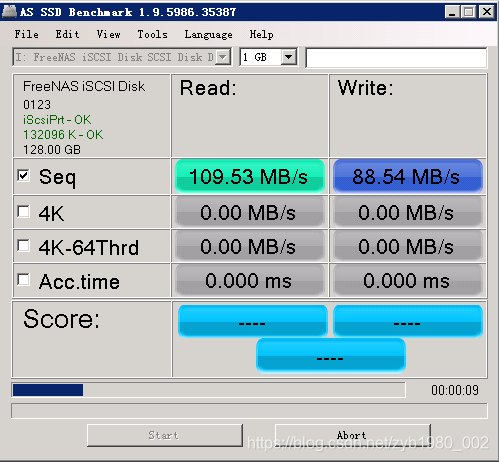Click the 128.00 GB capacity label

click(52, 150)
